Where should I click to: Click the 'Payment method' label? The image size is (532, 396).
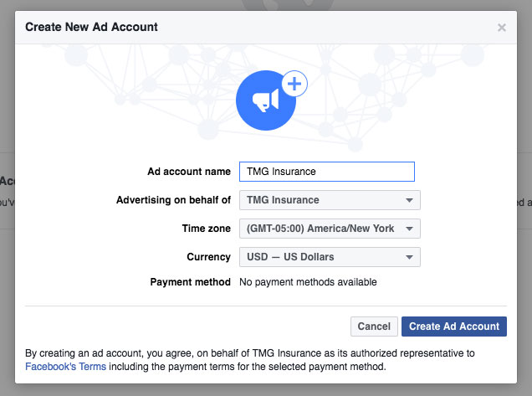(191, 282)
